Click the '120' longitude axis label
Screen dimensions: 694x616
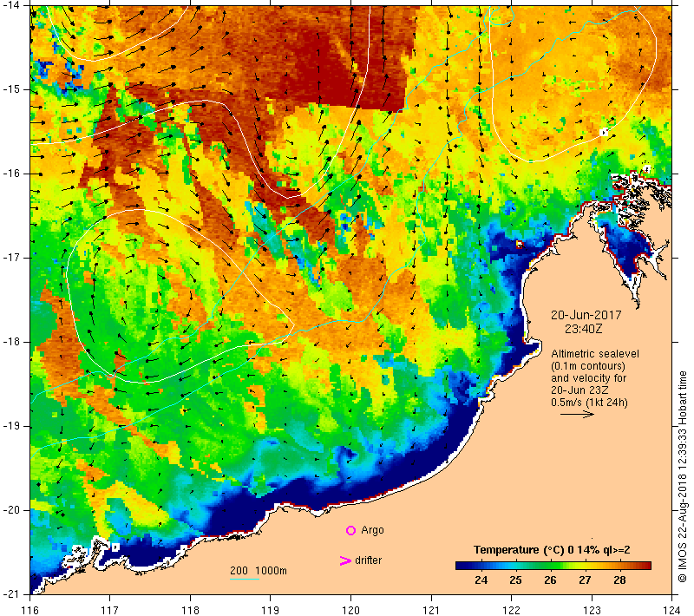pyautogui.click(x=351, y=610)
